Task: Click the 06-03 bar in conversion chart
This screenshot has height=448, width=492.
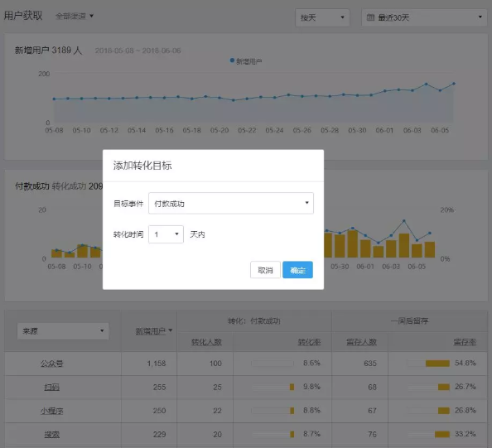Action: (391, 248)
